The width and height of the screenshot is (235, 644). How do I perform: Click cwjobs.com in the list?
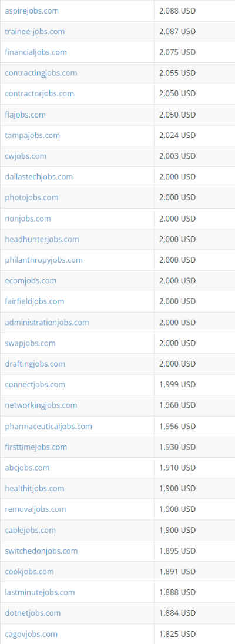coord(25,156)
